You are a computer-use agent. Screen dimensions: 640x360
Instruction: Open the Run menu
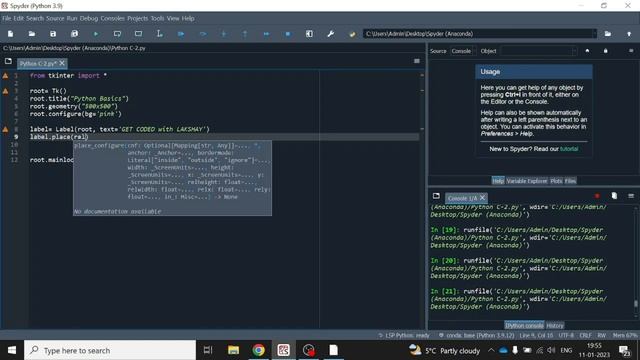tap(72, 18)
